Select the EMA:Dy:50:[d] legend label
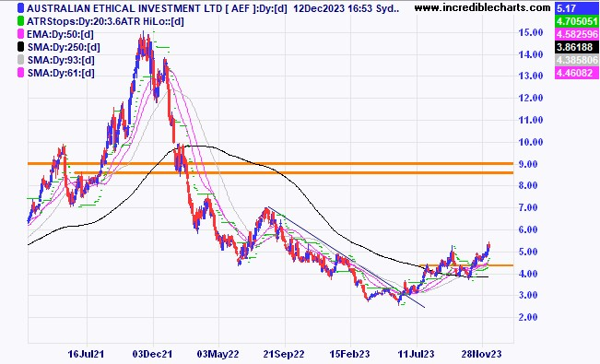 [60, 34]
